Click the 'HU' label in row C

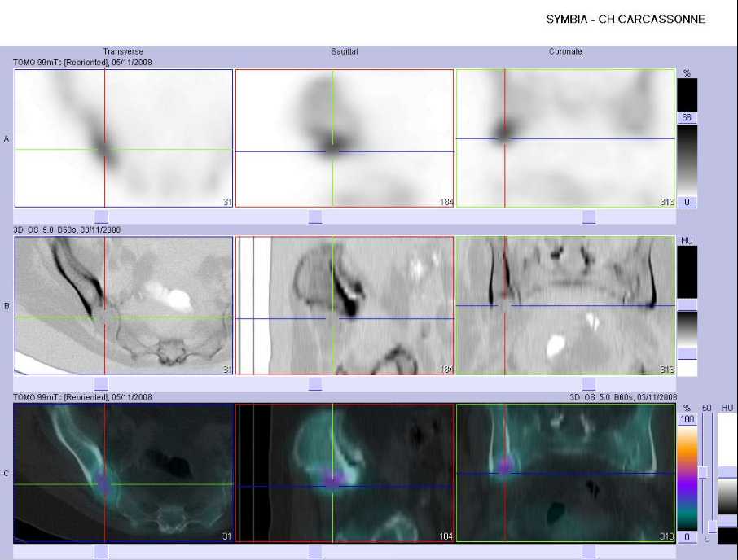tap(727, 408)
